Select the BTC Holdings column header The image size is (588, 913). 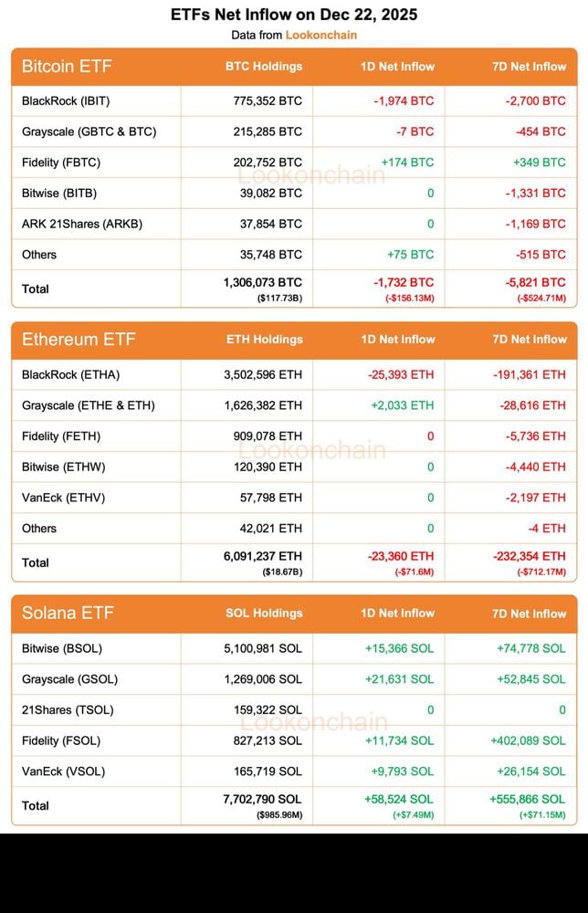(264, 67)
